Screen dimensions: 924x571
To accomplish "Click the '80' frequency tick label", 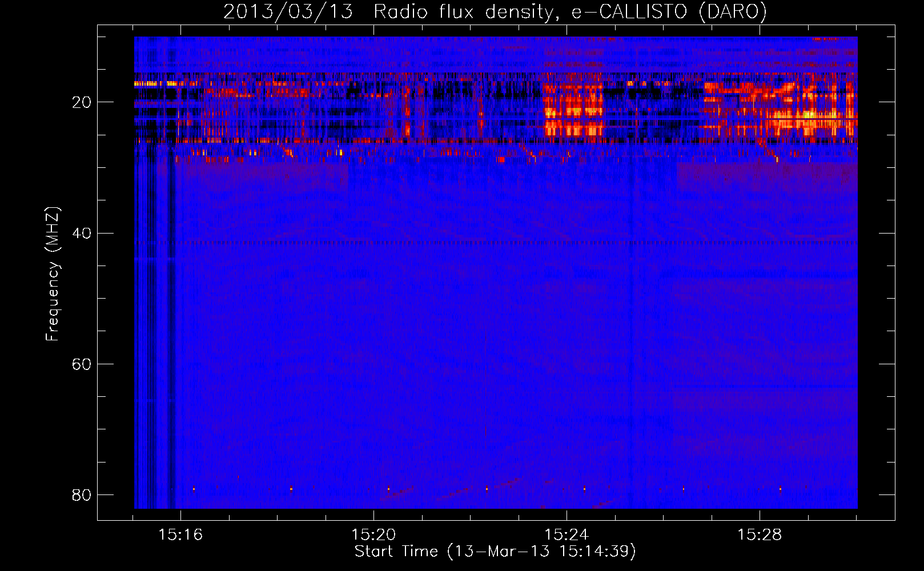I will [x=82, y=494].
